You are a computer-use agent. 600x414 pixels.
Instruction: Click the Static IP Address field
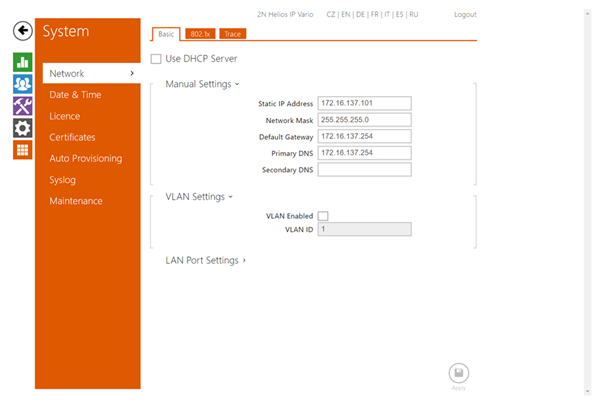click(x=364, y=103)
